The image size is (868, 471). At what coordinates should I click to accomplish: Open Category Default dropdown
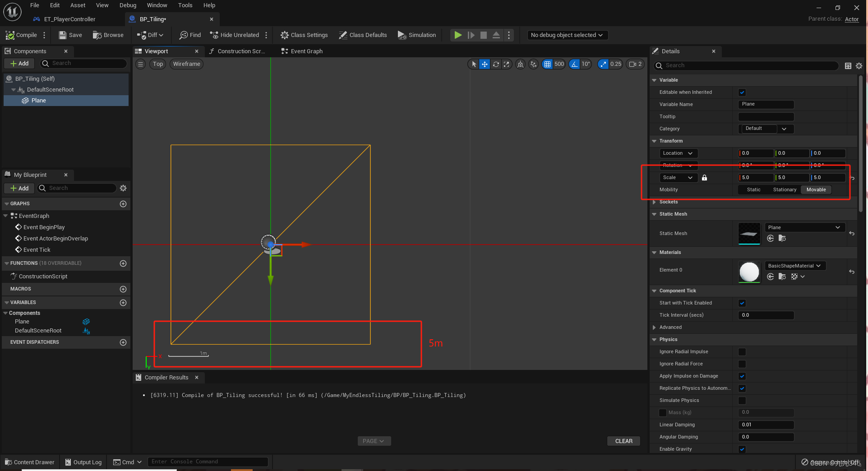pos(766,129)
